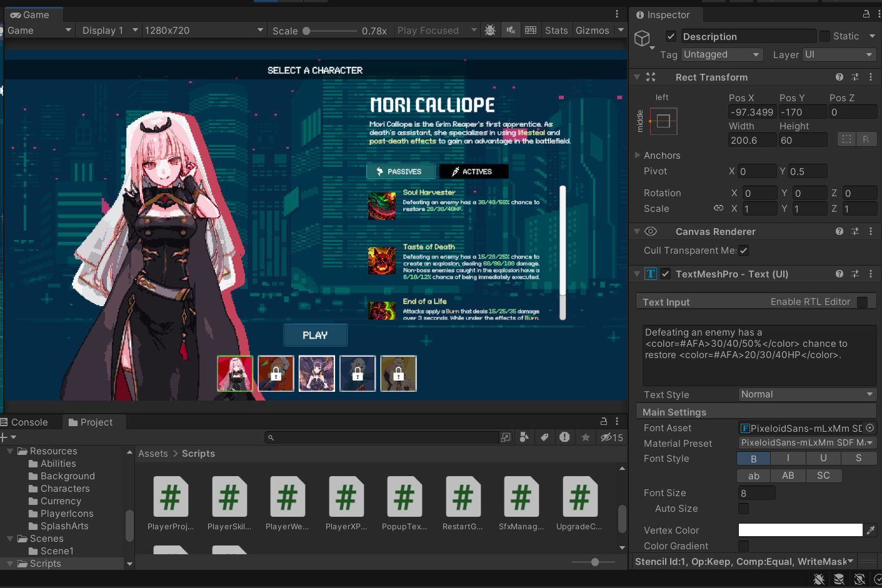
Task: Open the Play Focused dropdown
Action: tap(437, 30)
